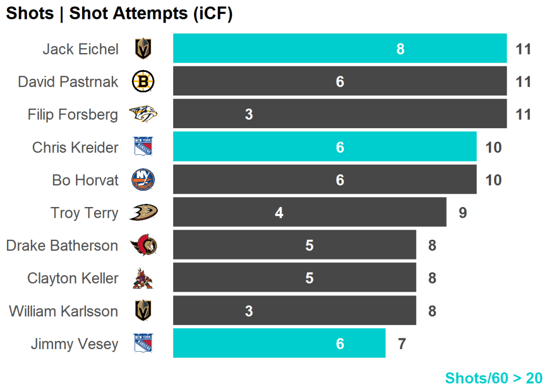
Task: Click the David Pastrnak player name
Action: (68, 82)
